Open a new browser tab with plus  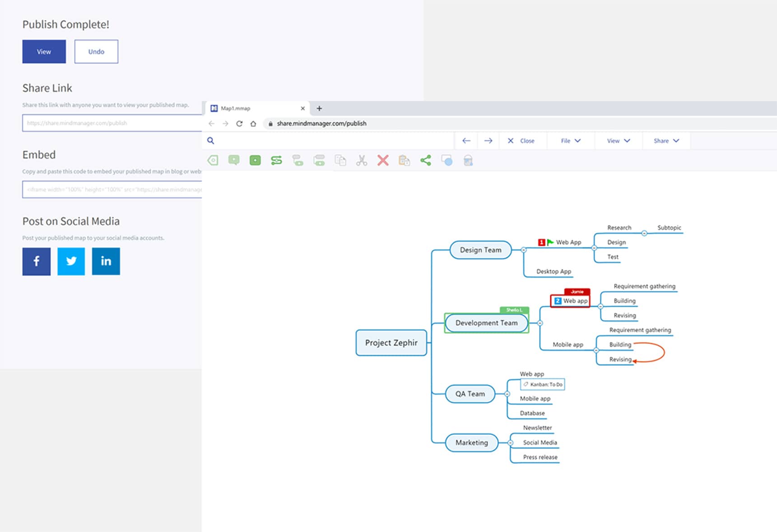[319, 108]
